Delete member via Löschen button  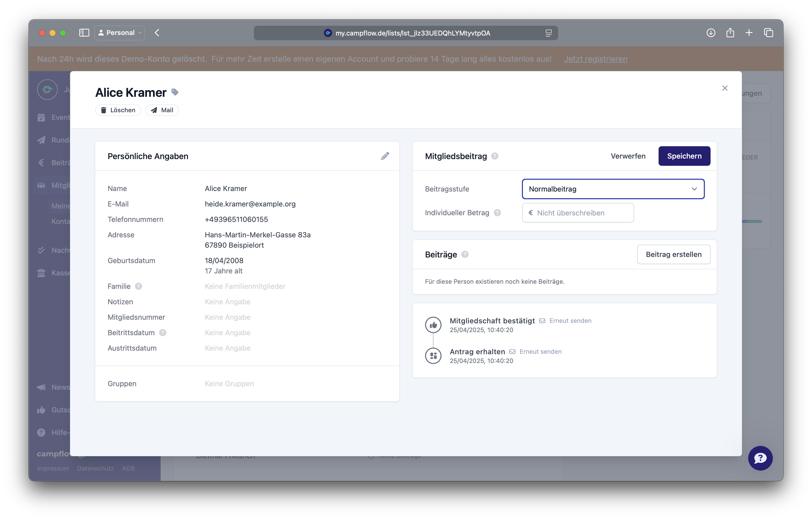coord(118,110)
